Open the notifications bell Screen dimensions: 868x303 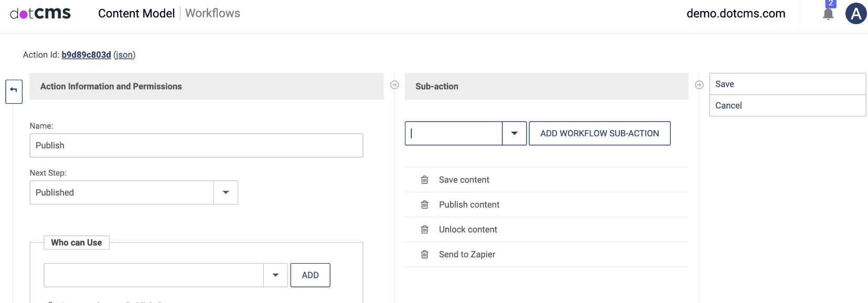(828, 14)
